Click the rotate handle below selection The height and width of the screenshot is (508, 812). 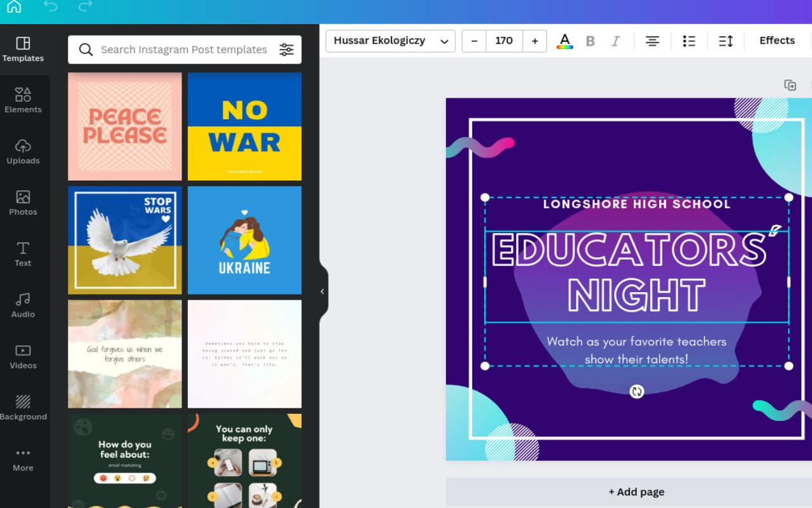point(637,392)
